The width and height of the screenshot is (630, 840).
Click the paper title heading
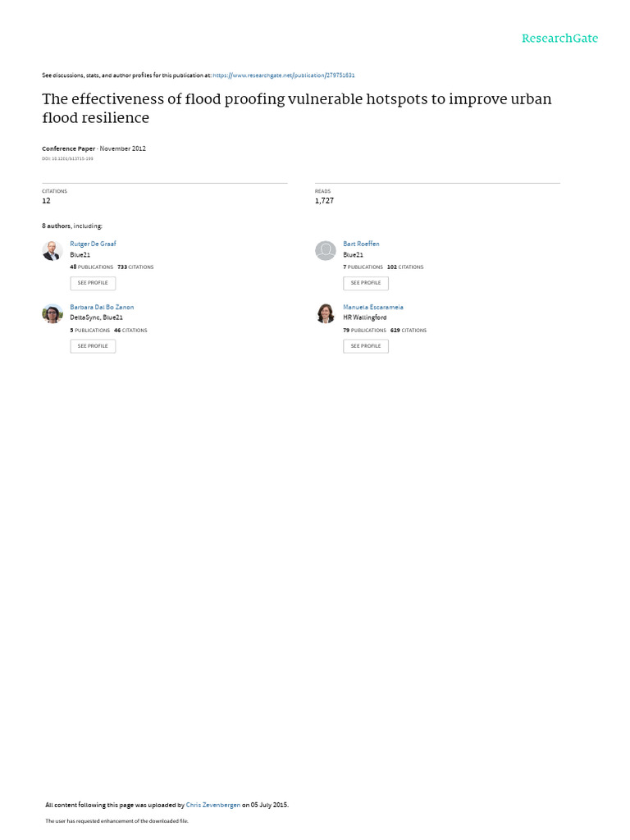click(x=297, y=108)
